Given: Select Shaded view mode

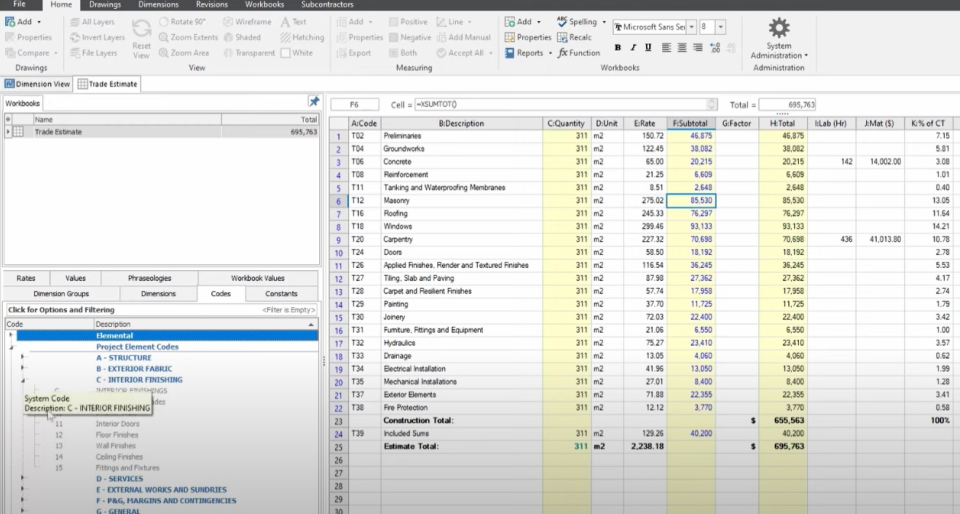Looking at the screenshot, I should (x=242, y=37).
